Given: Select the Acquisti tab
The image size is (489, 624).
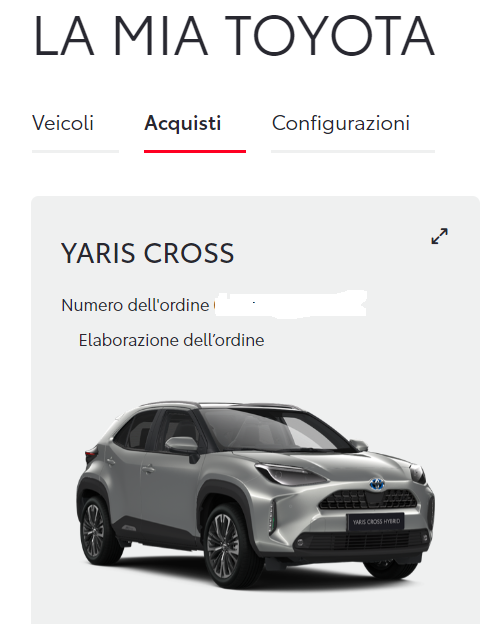Looking at the screenshot, I should pos(183,123).
